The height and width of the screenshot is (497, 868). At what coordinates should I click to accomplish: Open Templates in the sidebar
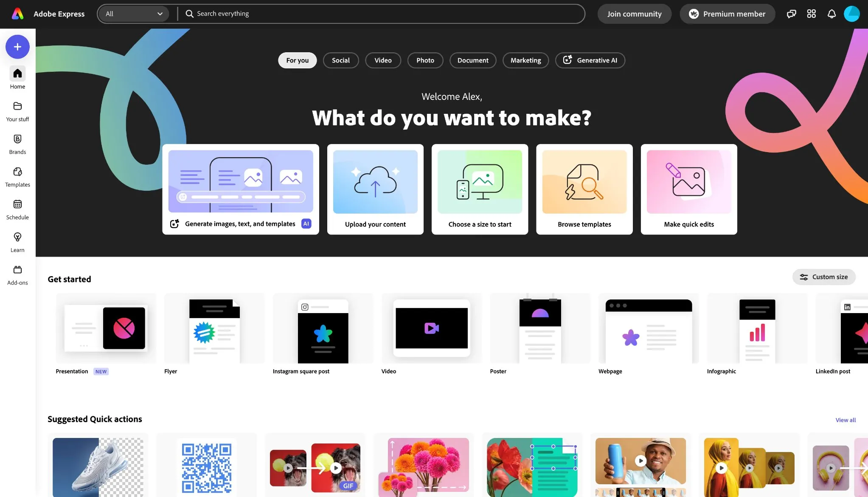[17, 177]
